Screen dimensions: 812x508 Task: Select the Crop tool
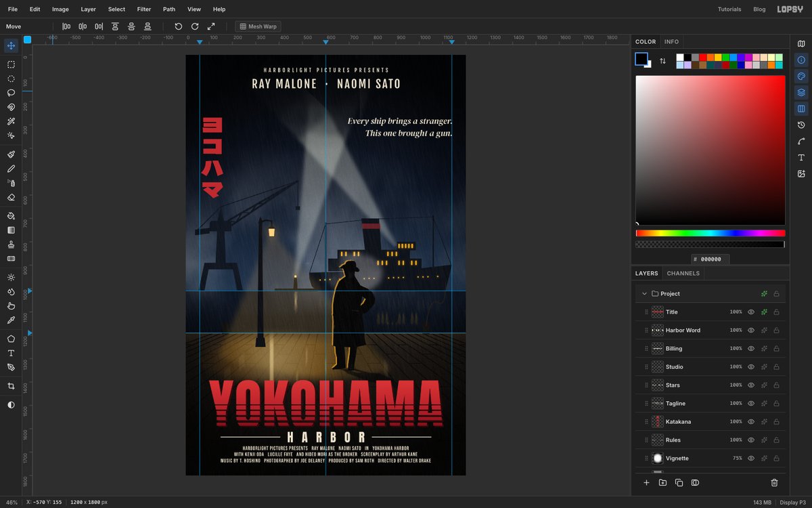pyautogui.click(x=11, y=386)
